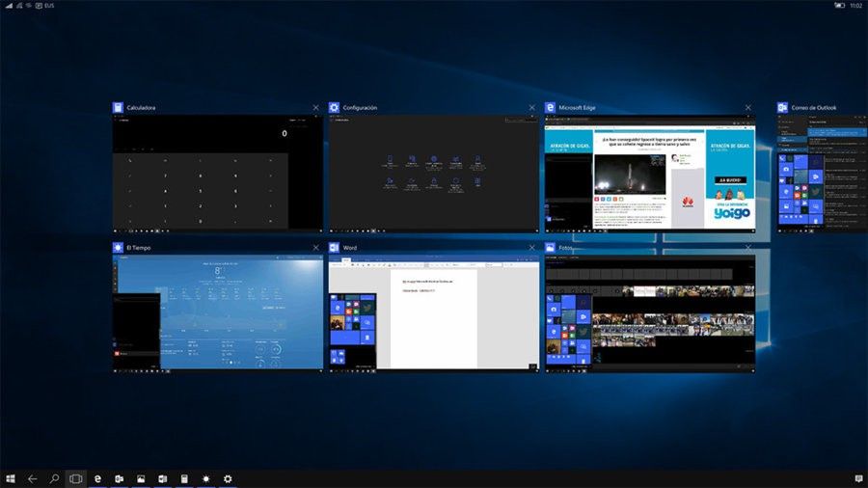868x488 pixels.
Task: Toggle the Task View taskbar button
Action: (76, 478)
